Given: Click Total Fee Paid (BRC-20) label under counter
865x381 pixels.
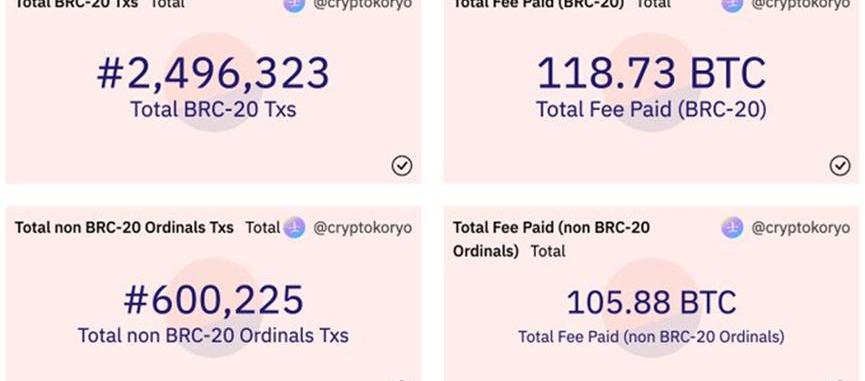Looking at the screenshot, I should [651, 110].
